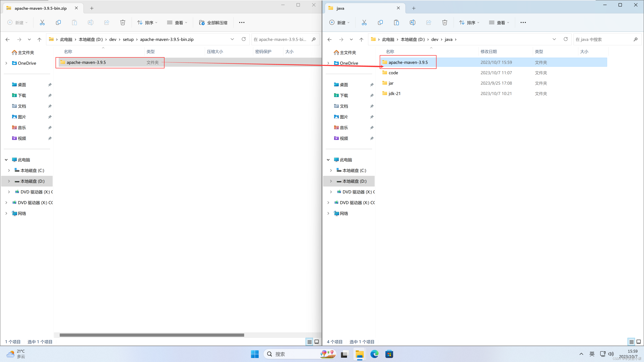Click Share icon in java window toolbar

[x=428, y=22]
